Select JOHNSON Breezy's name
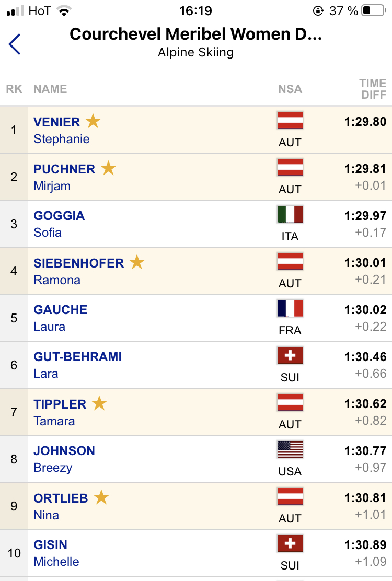The width and height of the screenshot is (392, 581). click(64, 459)
